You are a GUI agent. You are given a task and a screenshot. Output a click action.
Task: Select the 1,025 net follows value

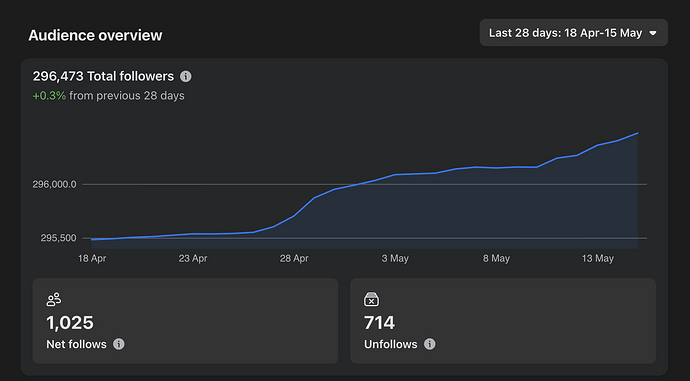(x=70, y=323)
